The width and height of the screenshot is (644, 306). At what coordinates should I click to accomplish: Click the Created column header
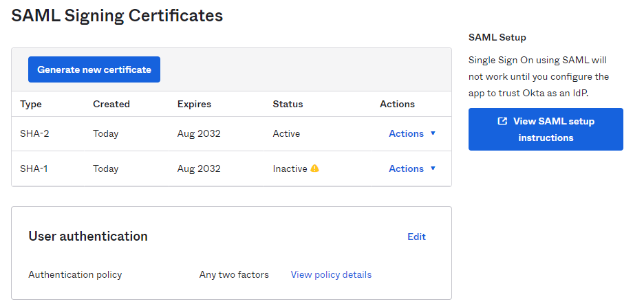click(x=111, y=104)
